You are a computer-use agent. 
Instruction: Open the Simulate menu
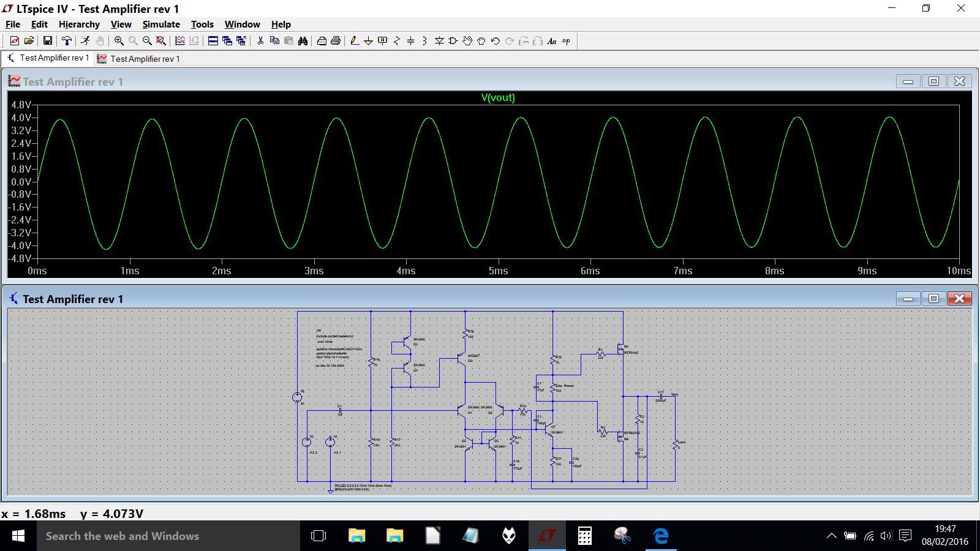pos(161,24)
